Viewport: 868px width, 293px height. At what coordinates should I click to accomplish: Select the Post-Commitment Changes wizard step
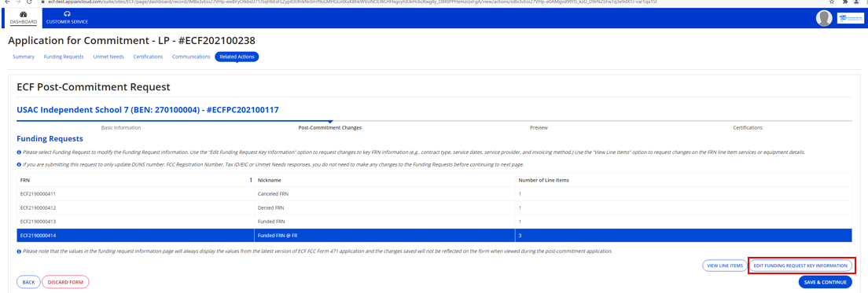[329, 128]
